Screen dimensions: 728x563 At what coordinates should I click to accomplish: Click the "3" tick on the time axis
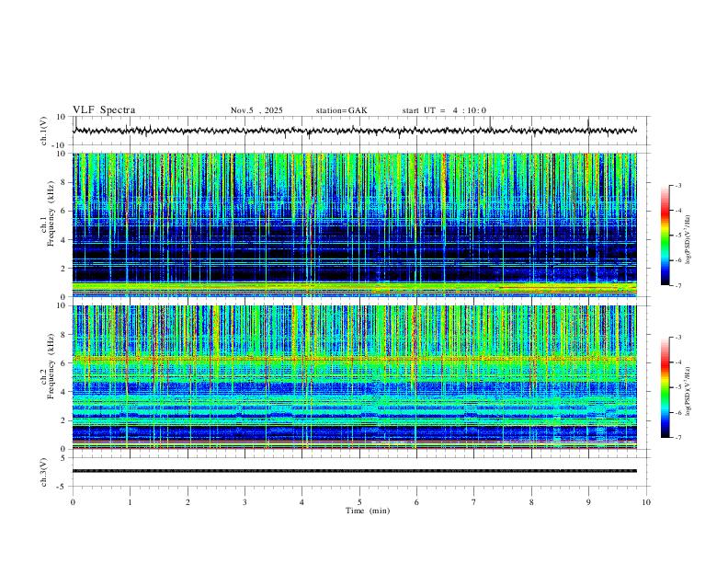click(245, 502)
